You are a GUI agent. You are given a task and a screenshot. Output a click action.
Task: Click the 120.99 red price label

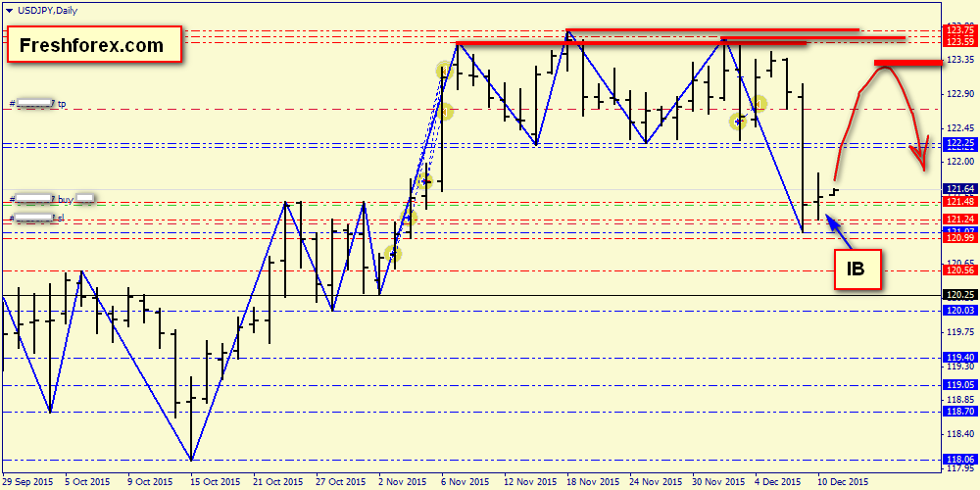(x=960, y=239)
